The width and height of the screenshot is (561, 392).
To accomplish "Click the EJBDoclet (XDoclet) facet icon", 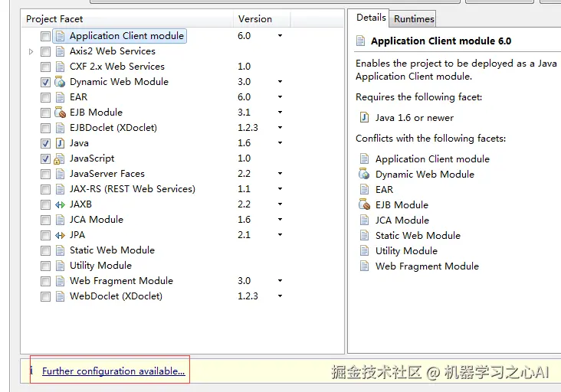I will [60, 128].
